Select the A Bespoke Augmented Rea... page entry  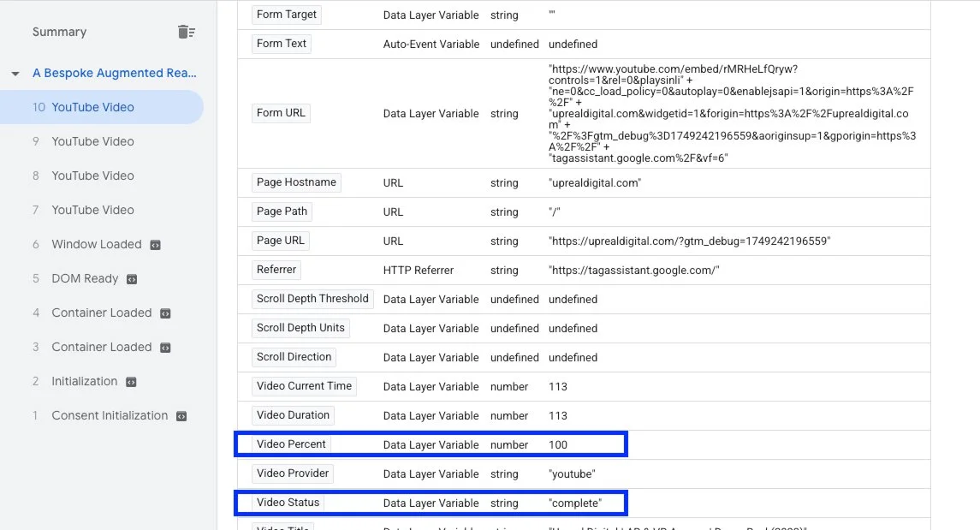(x=115, y=73)
